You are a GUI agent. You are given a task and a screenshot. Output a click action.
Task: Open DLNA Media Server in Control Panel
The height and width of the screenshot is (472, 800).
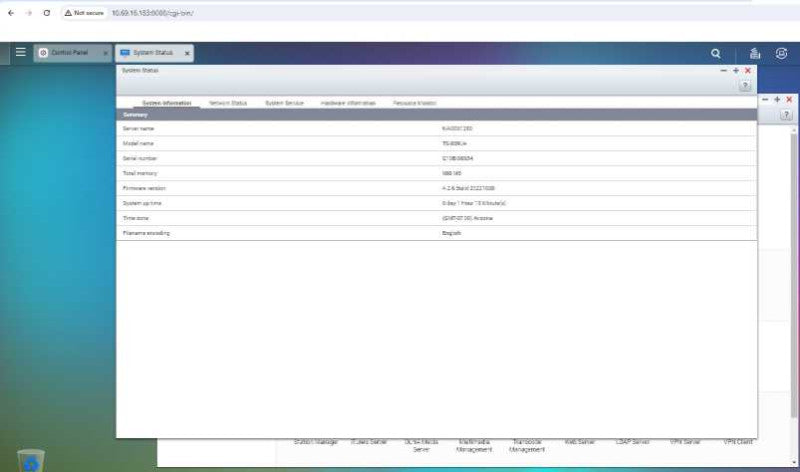pyautogui.click(x=421, y=445)
